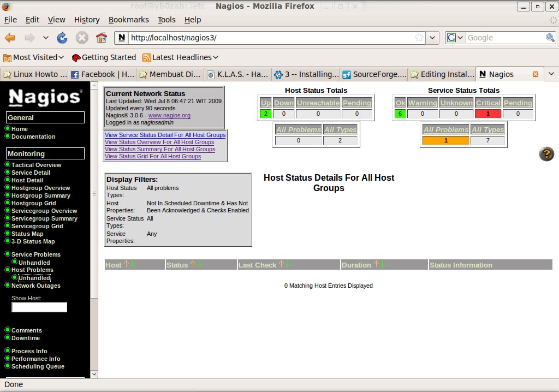Bookmark this page with the star icon
Screen dimensions: 559x392
(x=419, y=38)
